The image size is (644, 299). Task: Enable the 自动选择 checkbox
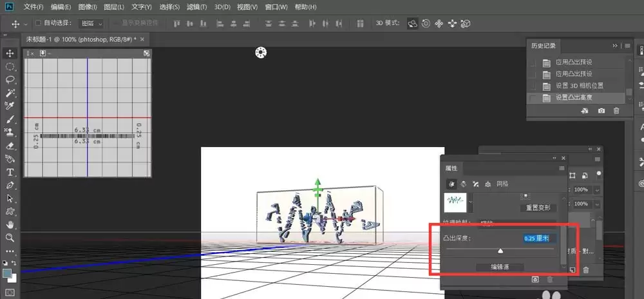coord(38,23)
